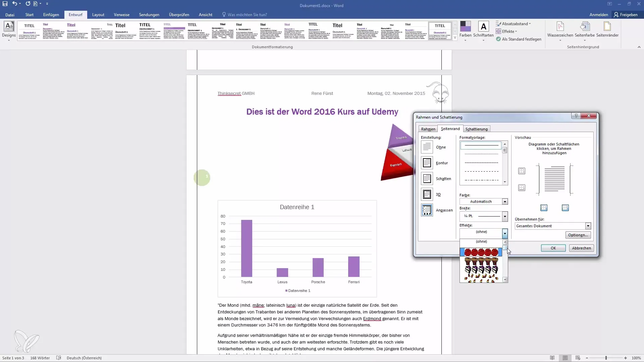Select the (ohne) entry in effects list

click(x=481, y=242)
